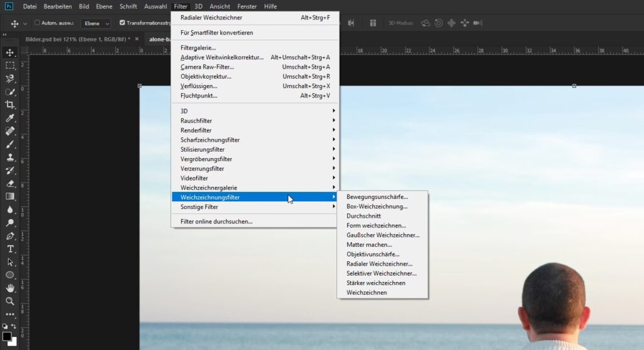Open Camera Raw-Filter
The image size is (644, 350).
(207, 67)
